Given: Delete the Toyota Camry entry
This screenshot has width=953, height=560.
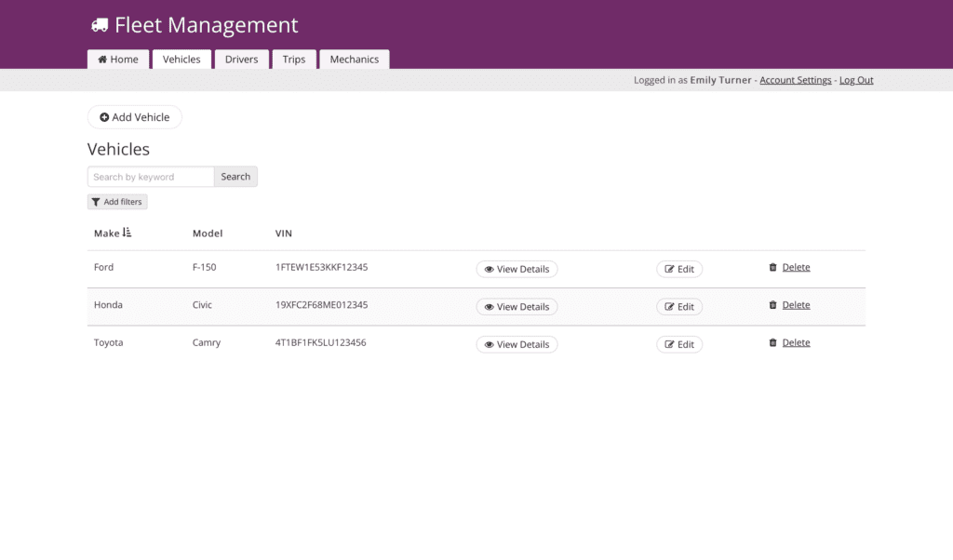Looking at the screenshot, I should tap(796, 343).
